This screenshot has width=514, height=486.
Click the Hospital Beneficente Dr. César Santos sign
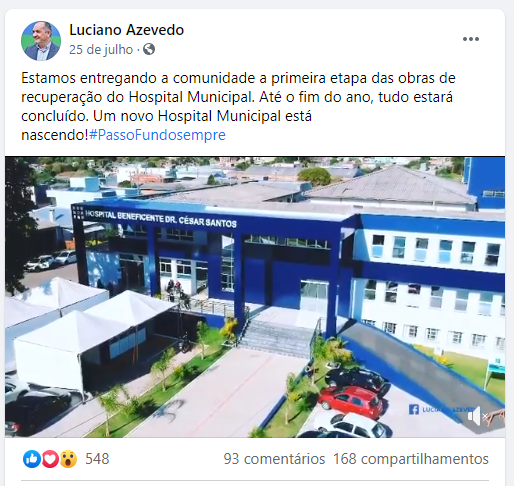click(160, 219)
